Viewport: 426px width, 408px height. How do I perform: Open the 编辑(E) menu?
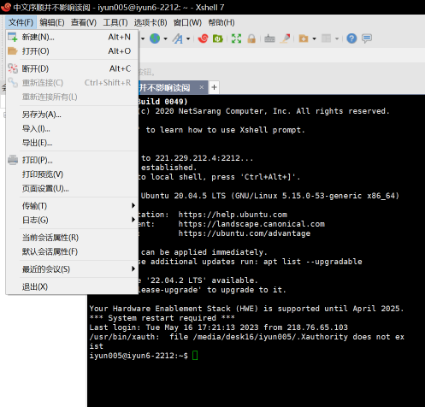click(52, 23)
